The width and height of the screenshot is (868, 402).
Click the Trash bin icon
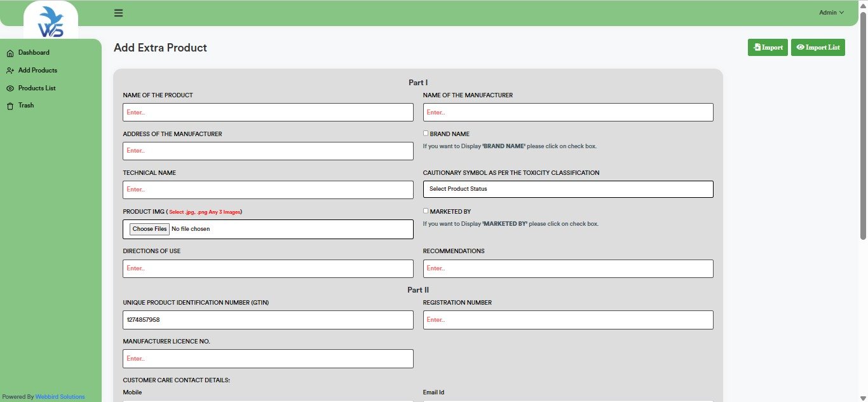pyautogui.click(x=10, y=106)
